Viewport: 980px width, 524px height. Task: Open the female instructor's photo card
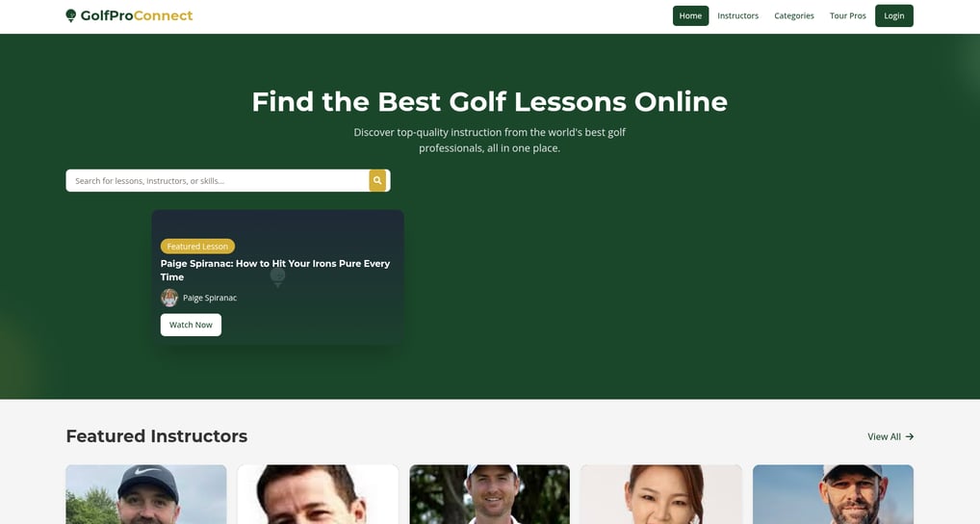pos(661,494)
